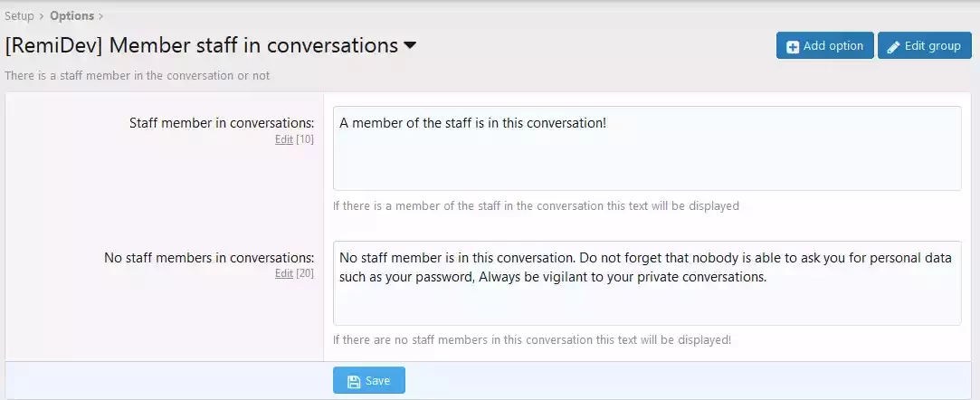Edit the No staff members in conversations option
The image size is (980, 400).
284,273
